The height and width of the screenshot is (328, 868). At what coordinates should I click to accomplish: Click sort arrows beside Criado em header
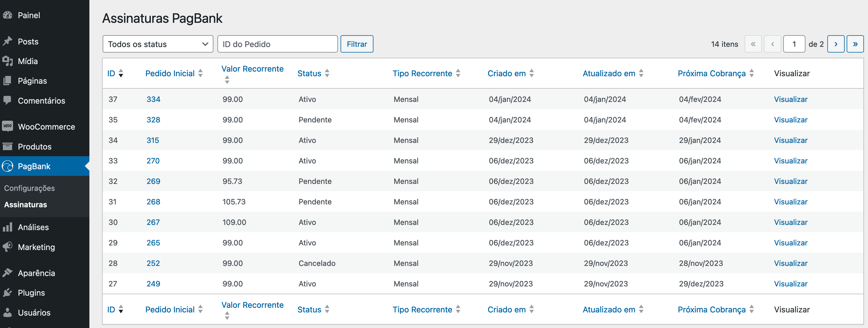point(532,73)
